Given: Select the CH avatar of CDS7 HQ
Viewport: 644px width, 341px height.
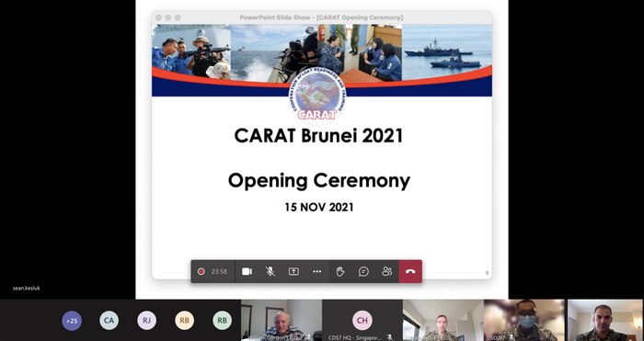Looking at the screenshot, I should coord(362,321).
